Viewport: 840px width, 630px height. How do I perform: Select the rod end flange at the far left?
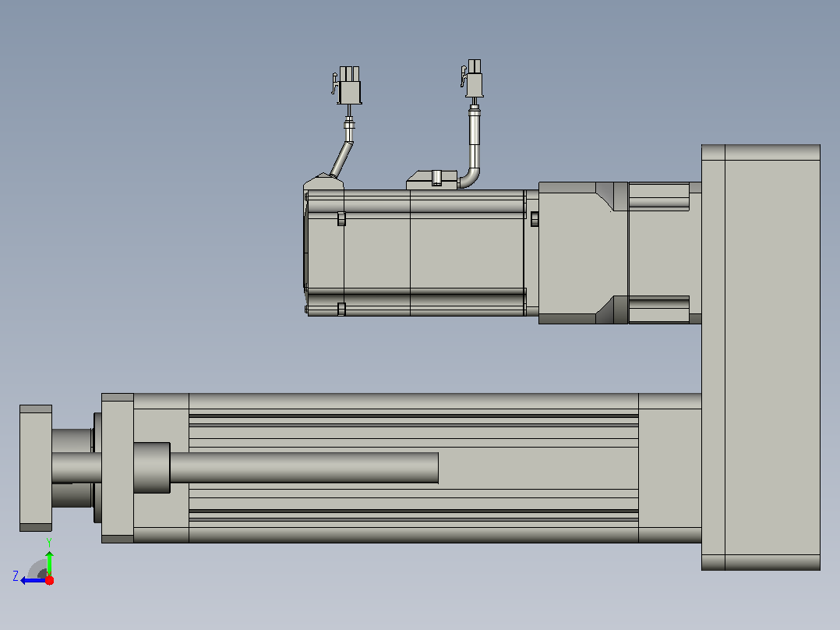click(x=36, y=468)
